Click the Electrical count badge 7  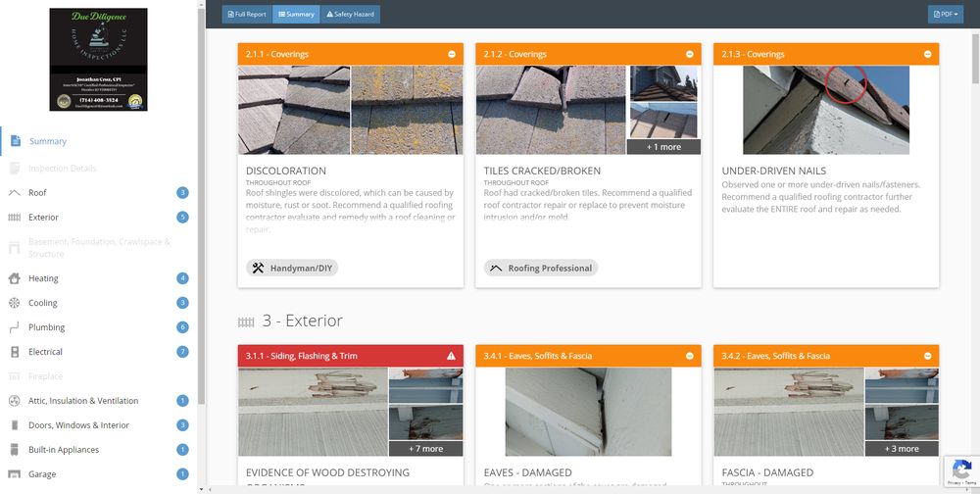pyautogui.click(x=182, y=352)
